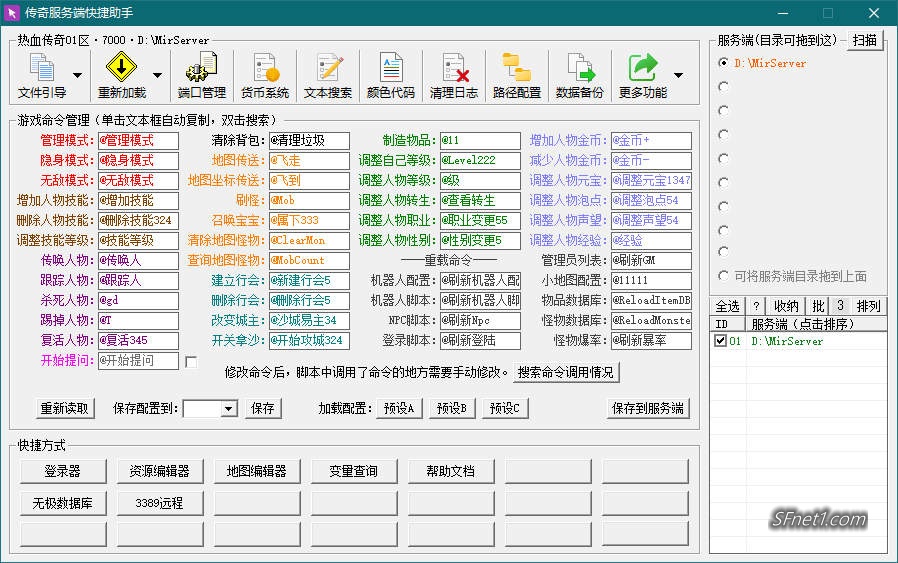
Task: Select the D:\MirServer radio button
Action: click(723, 62)
